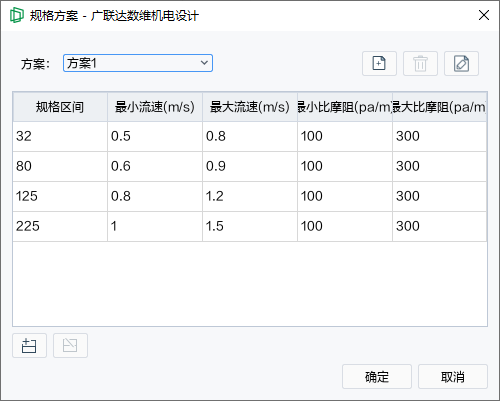Viewport: 500px width, 401px height.
Task: Click the green app logo in title bar
Action: tap(17, 15)
